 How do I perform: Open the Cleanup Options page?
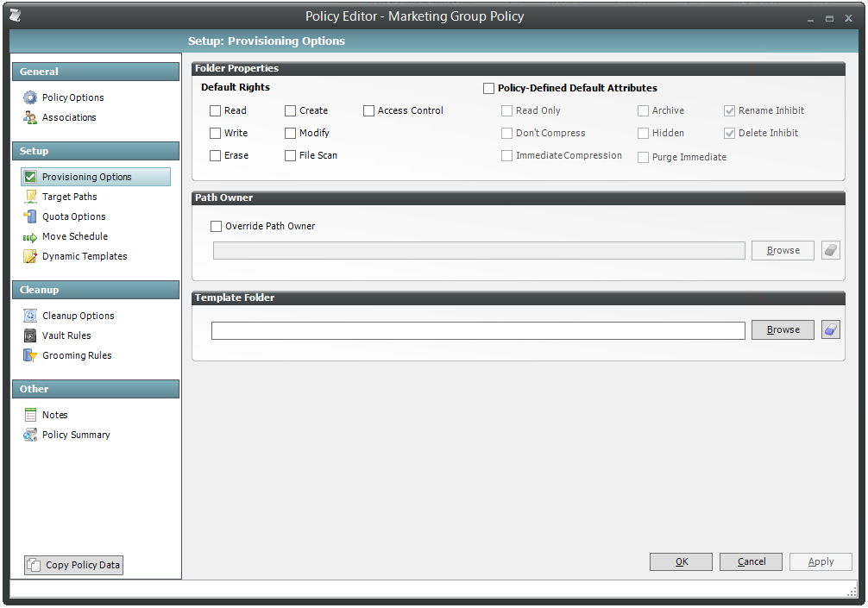tap(78, 316)
